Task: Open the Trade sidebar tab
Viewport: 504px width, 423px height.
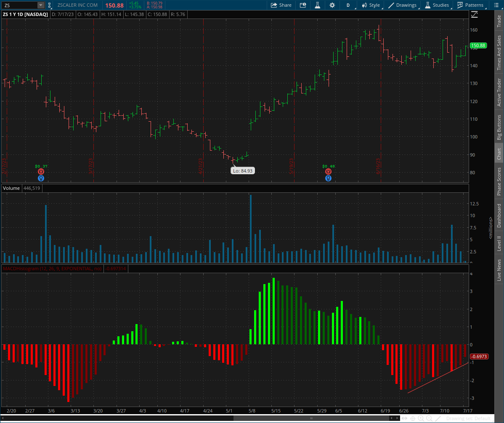Action: click(499, 21)
